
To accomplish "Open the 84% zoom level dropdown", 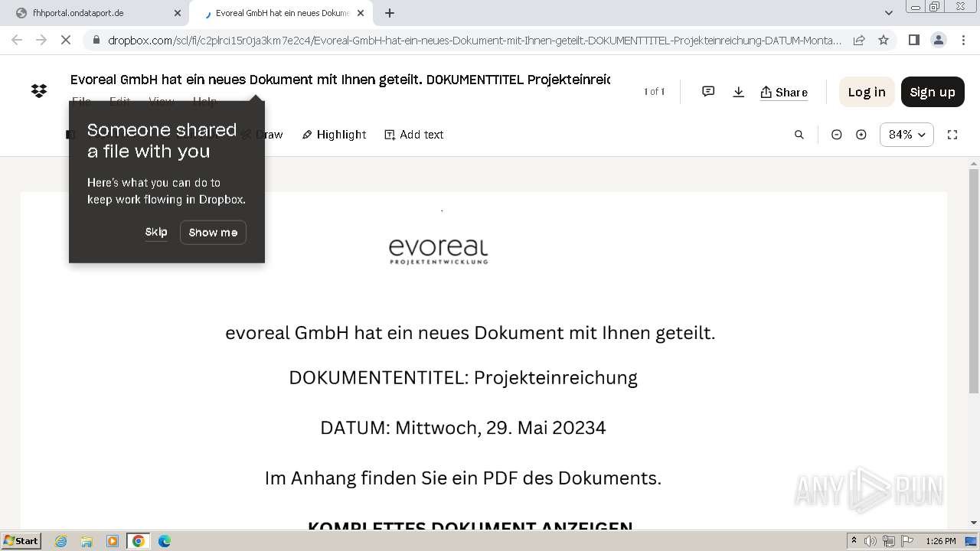I will point(906,135).
